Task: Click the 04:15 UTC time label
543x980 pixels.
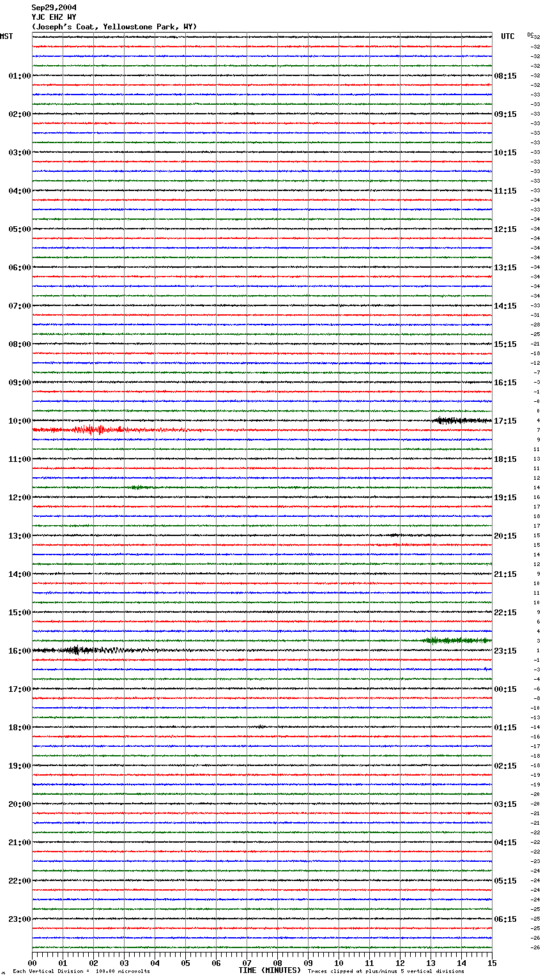Action: 505,843
